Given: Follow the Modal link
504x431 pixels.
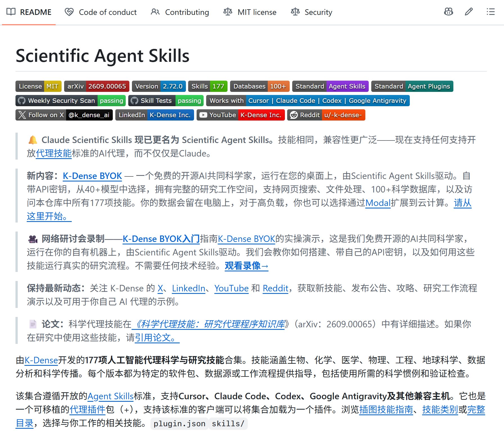Looking at the screenshot, I should coord(378,203).
